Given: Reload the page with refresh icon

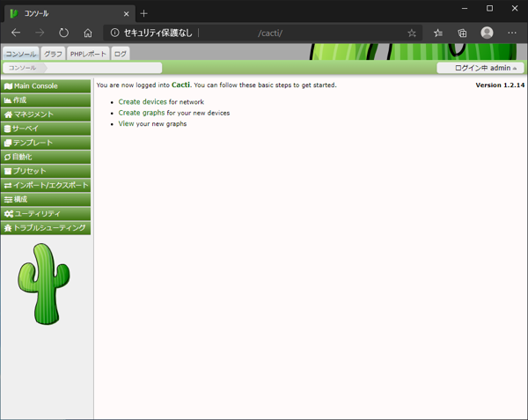Looking at the screenshot, I should (x=63, y=33).
